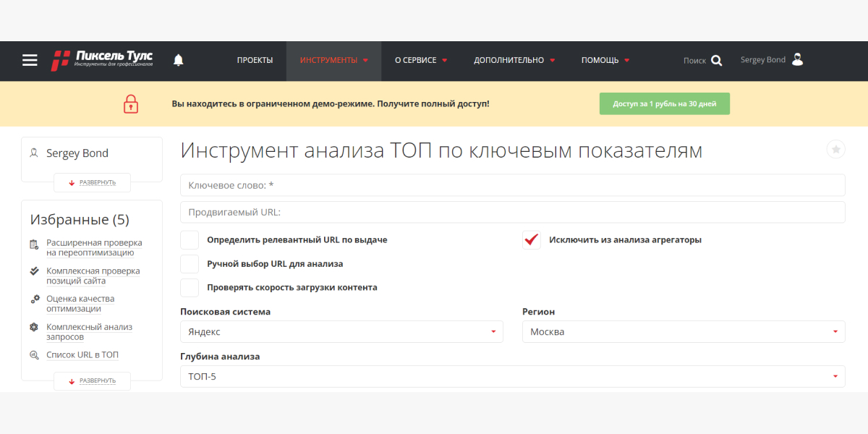The image size is (868, 434).
Task: Add tool to favorites with star icon
Action: [836, 149]
